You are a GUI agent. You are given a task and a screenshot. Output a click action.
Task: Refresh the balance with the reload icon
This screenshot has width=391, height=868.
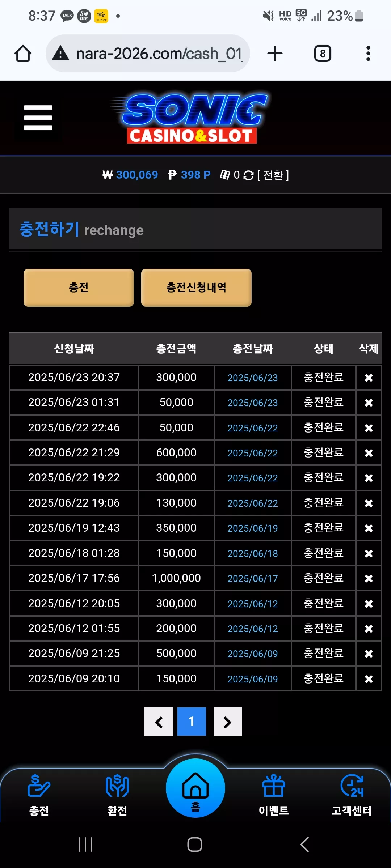(248, 175)
